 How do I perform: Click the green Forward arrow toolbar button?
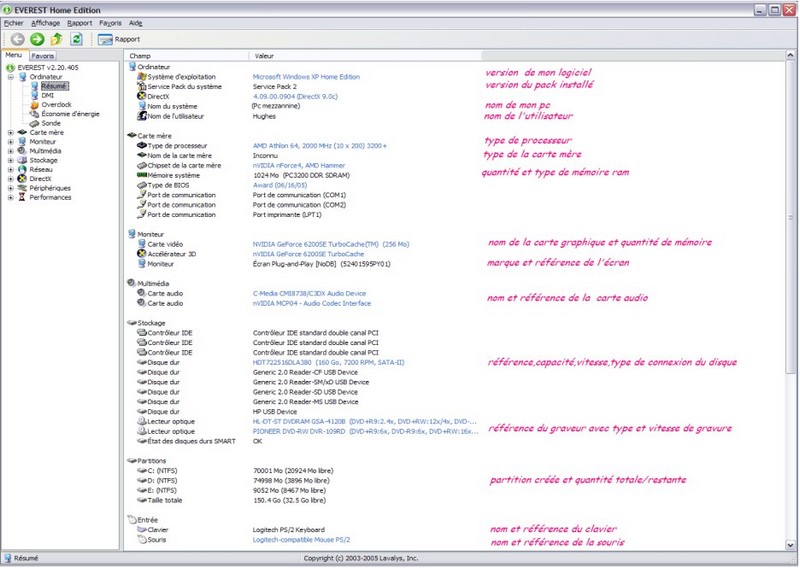[37, 39]
